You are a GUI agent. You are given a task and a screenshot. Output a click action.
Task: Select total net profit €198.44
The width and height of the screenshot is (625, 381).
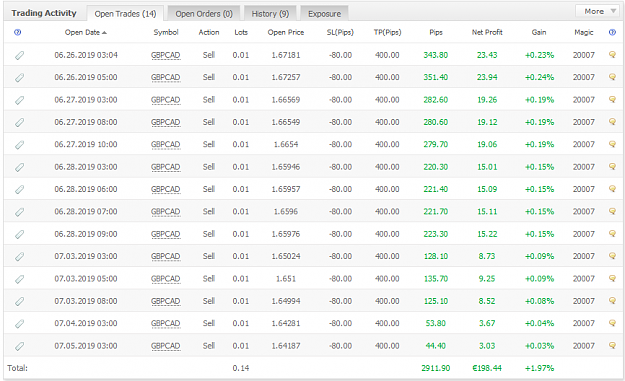[487, 368]
